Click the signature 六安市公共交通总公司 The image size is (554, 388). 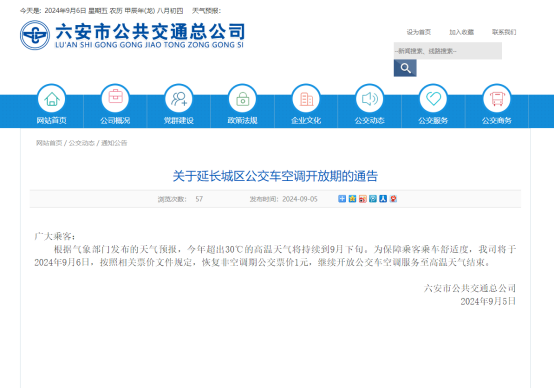[x=470, y=288]
